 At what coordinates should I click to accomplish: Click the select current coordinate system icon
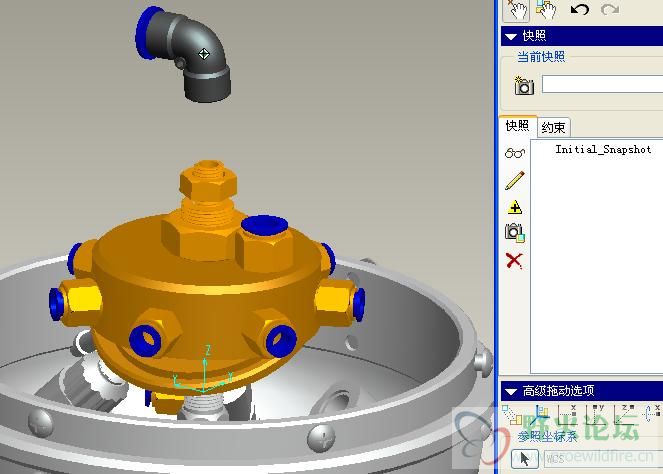tap(540, 415)
